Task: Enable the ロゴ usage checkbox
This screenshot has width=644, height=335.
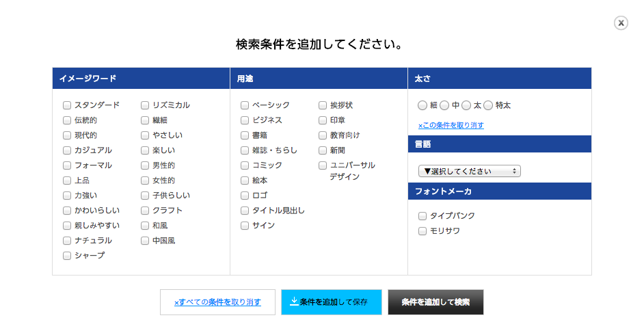Action: (x=245, y=196)
